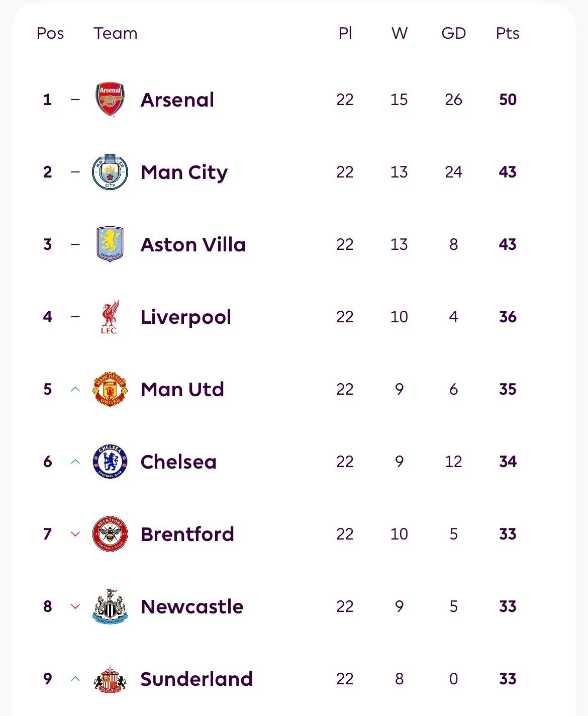Click Brentford's red down arrow
The height and width of the screenshot is (716, 588).
tap(75, 534)
